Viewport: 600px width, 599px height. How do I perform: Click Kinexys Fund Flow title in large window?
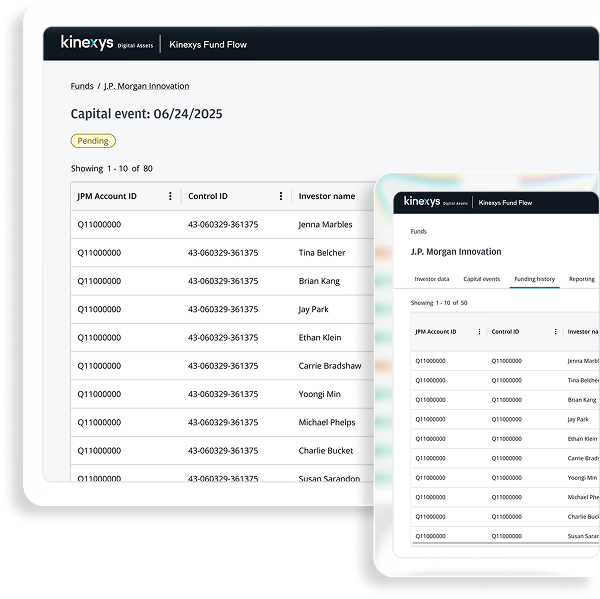point(208,45)
